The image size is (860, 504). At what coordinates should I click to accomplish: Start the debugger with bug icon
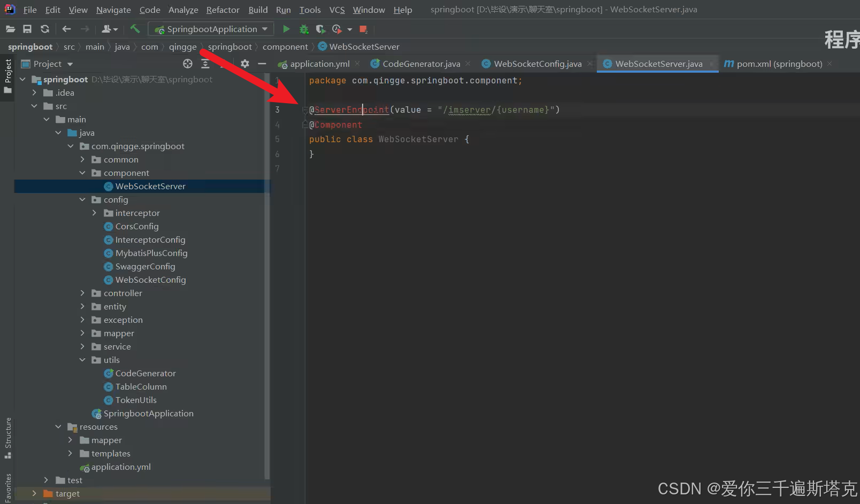(x=304, y=29)
